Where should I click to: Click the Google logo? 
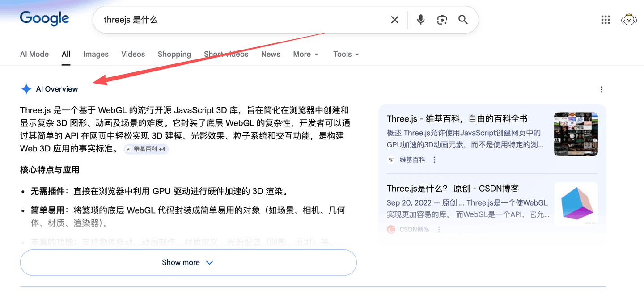[x=44, y=19]
